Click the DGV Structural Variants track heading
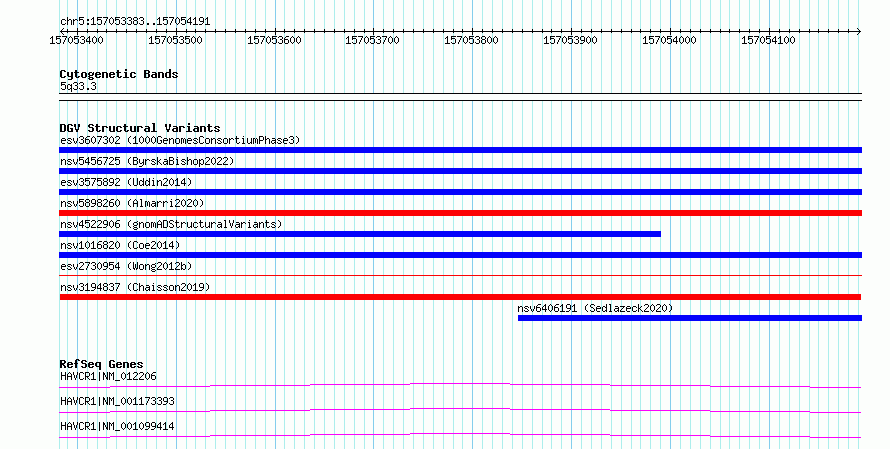 (x=140, y=128)
